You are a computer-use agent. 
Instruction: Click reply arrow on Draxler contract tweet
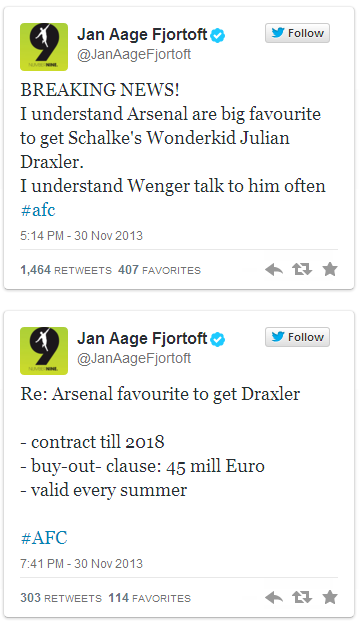[x=274, y=598]
